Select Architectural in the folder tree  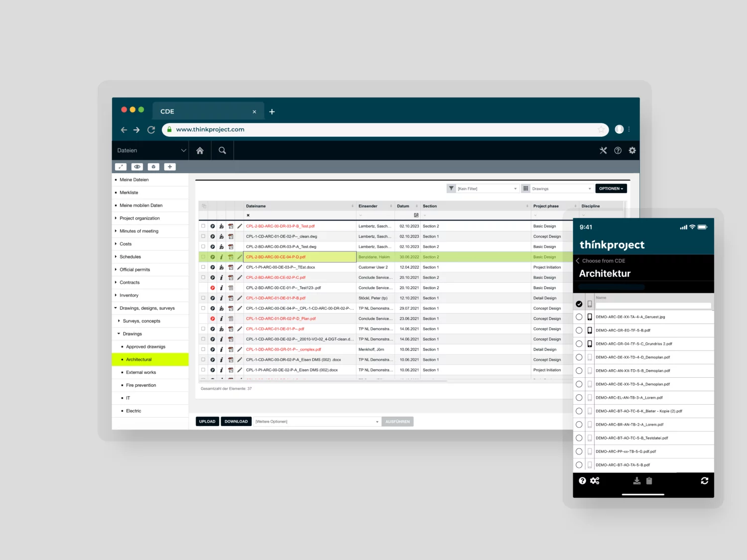(139, 359)
